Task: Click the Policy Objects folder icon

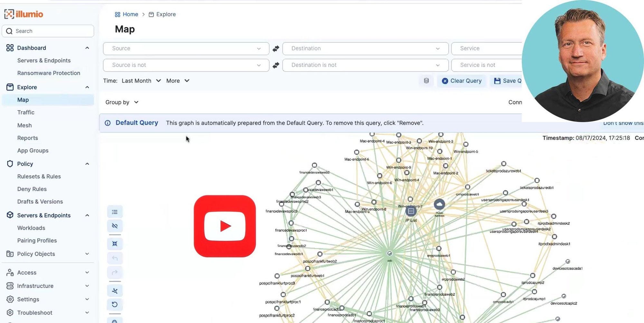Action: click(x=10, y=254)
